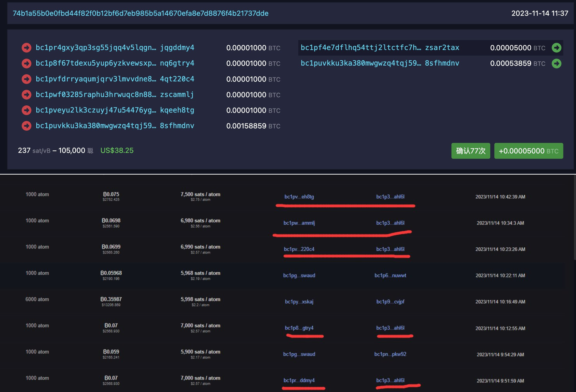
Task: Toggle the +0.00005000 BTC amount button
Action: pos(528,151)
